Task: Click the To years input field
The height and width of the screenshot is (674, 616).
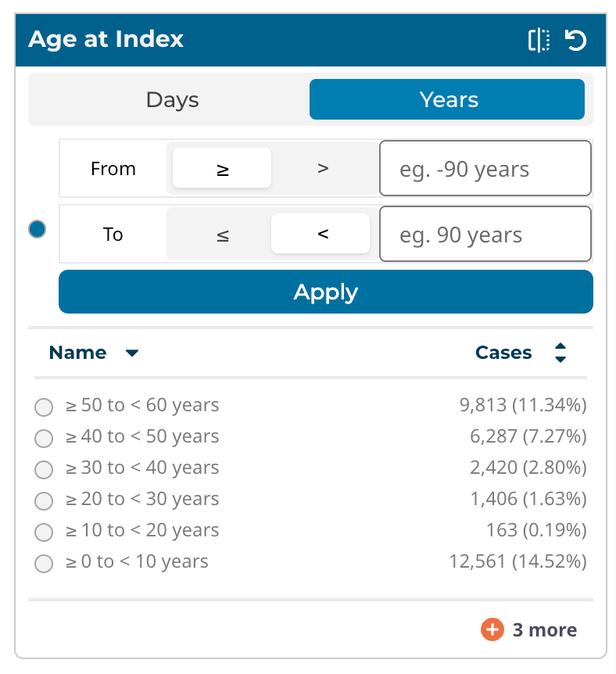Action: (x=485, y=235)
